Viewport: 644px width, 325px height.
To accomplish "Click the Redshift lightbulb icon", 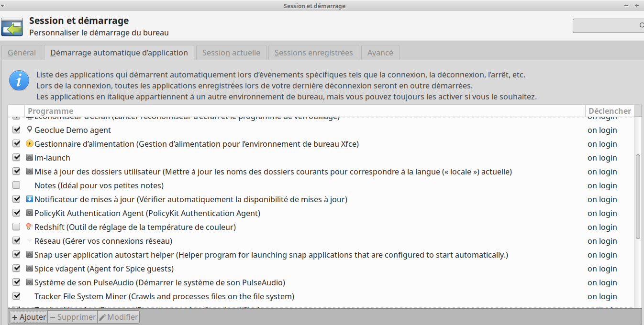I will [30, 227].
